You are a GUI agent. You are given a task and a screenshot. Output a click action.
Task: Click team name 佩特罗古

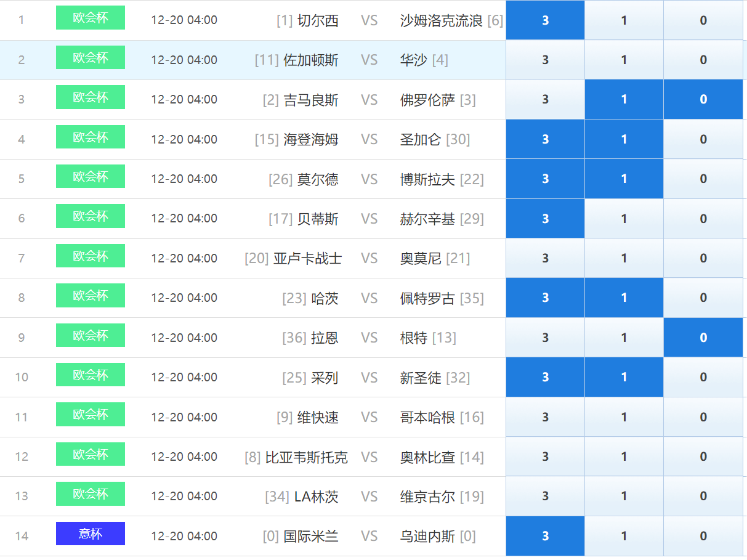(428, 298)
